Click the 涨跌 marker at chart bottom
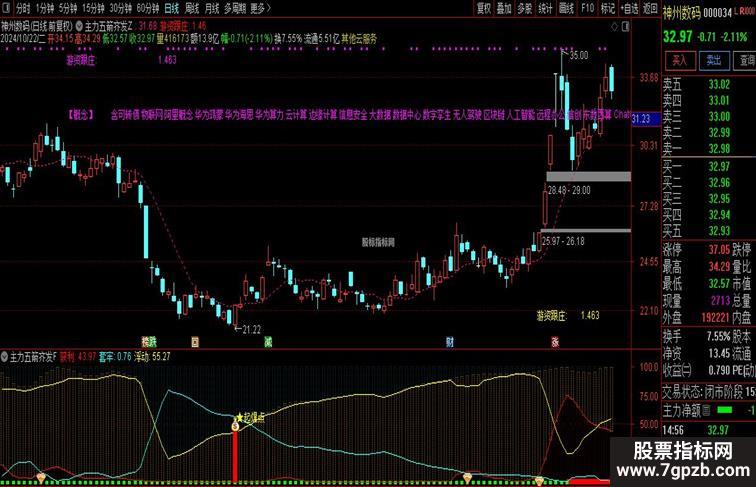Image resolution: width=756 pixels, height=487 pixels. (x=149, y=342)
